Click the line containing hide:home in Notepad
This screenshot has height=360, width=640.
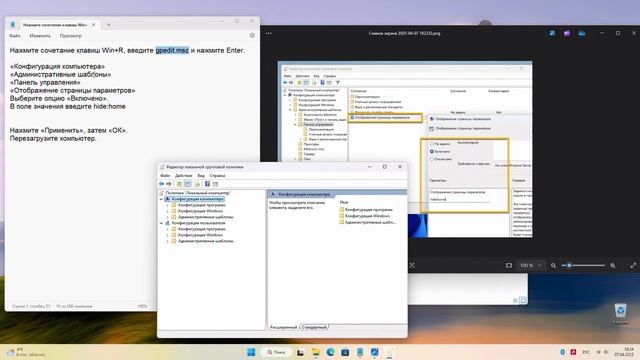[68, 106]
